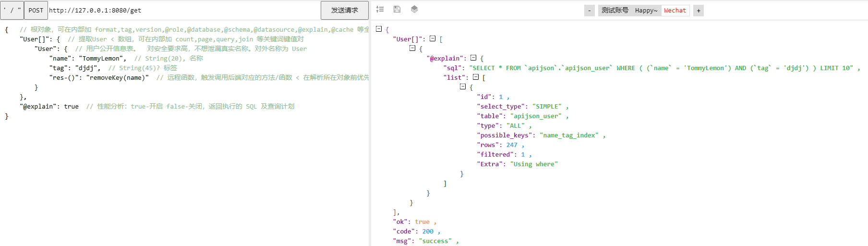Select the 测试账号 account tab

615,11
